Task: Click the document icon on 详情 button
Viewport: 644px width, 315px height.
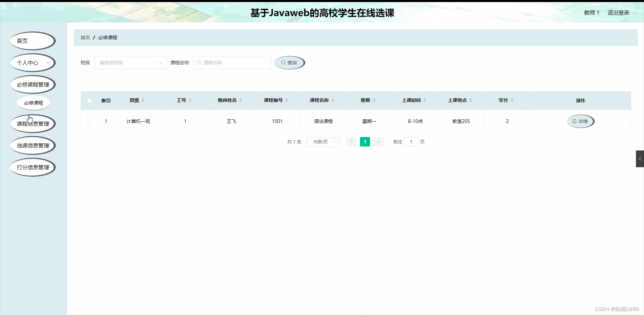Action: (574, 121)
